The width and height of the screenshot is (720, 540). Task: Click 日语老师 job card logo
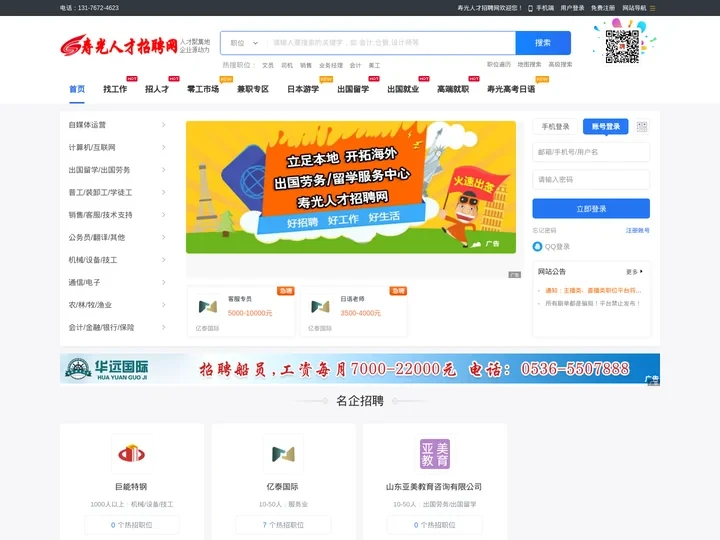[x=321, y=306]
